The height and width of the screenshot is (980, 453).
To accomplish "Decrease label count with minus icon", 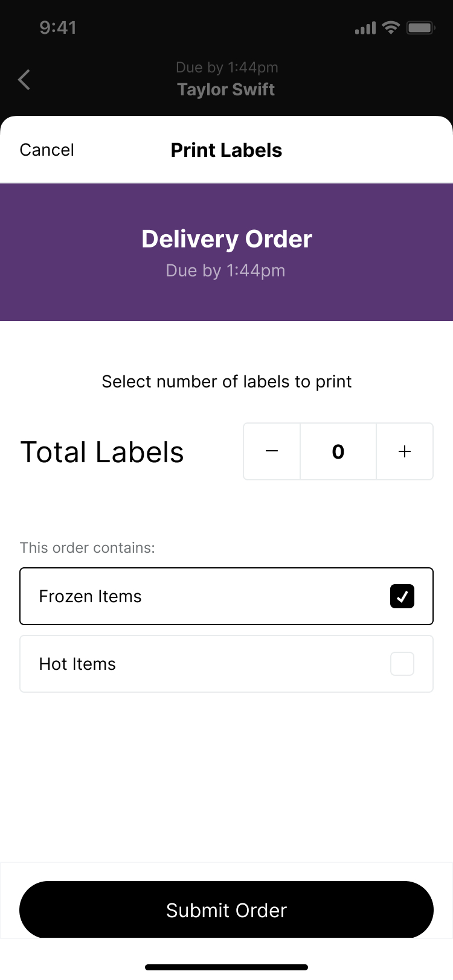I will 272,451.
